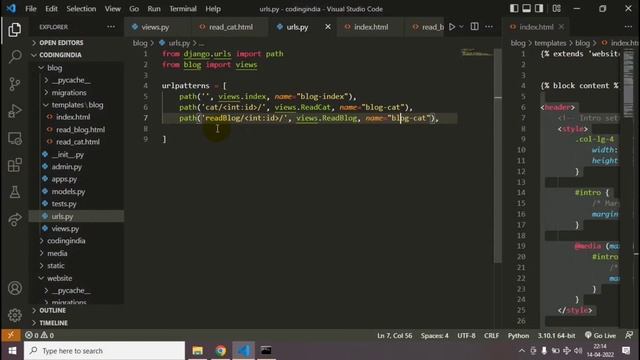
Task: Click the urls.py editor vertical scrollbar
Action: coord(498,155)
